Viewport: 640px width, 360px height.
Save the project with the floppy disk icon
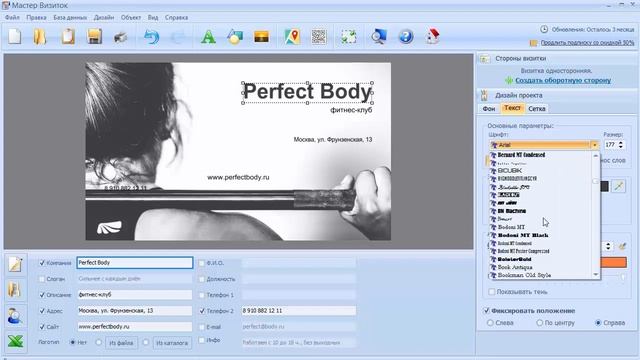click(94, 36)
